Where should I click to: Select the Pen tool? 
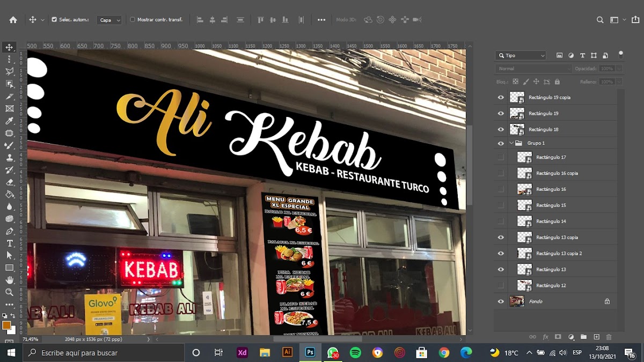(9, 231)
